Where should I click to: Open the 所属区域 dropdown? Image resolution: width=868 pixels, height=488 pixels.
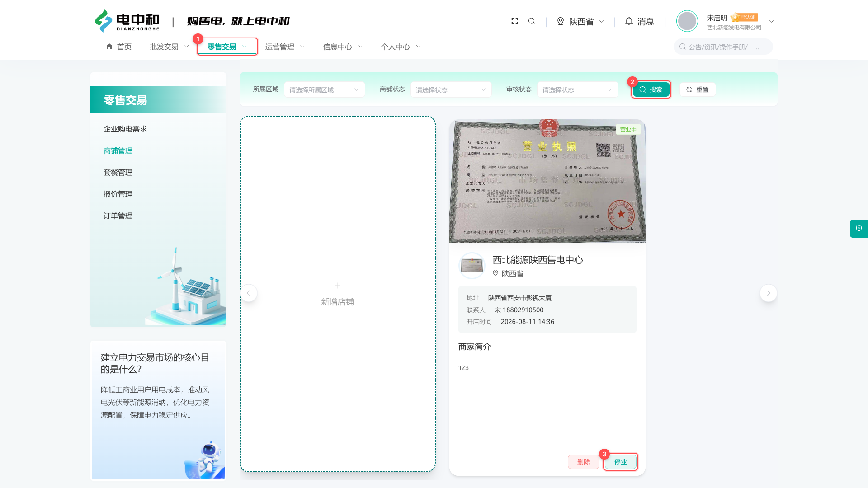pyautogui.click(x=325, y=89)
